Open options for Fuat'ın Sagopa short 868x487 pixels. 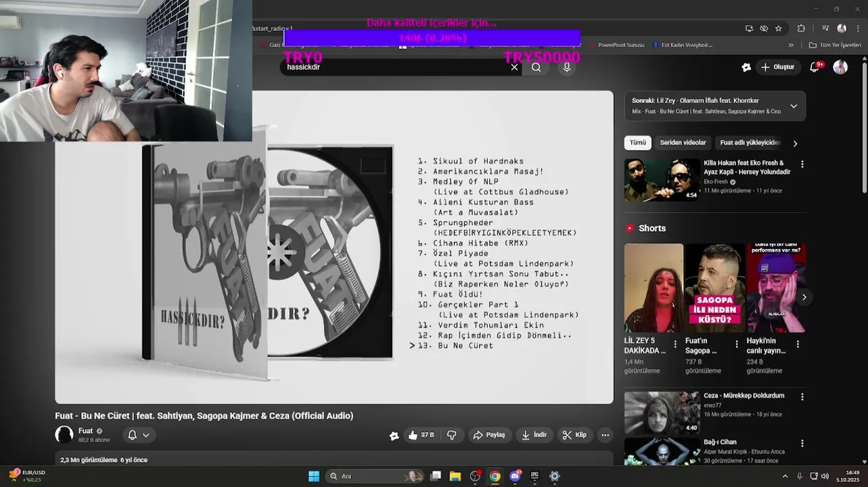[x=737, y=344]
